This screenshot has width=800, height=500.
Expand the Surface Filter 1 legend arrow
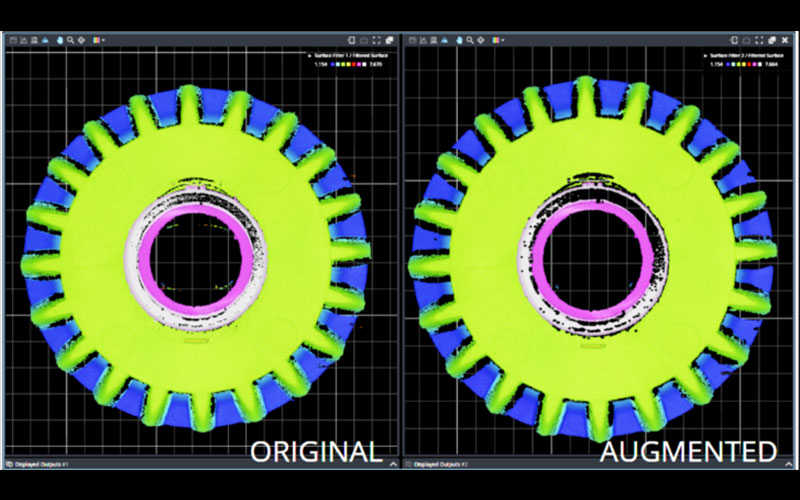311,55
